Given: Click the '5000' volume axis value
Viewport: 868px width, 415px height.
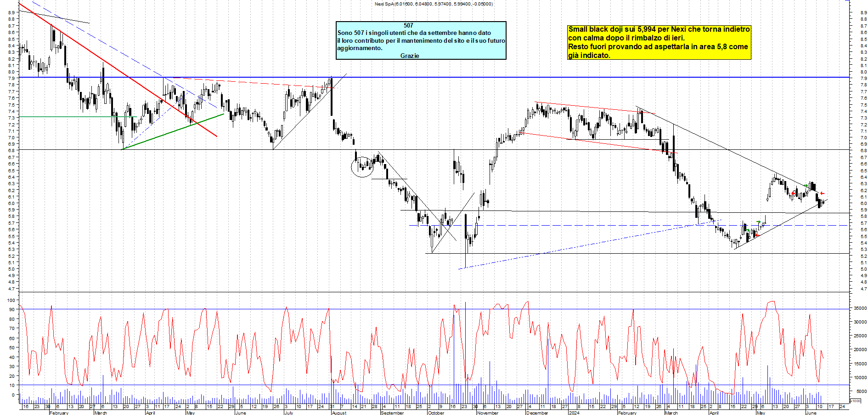Looking at the screenshot, I should click(861, 392).
